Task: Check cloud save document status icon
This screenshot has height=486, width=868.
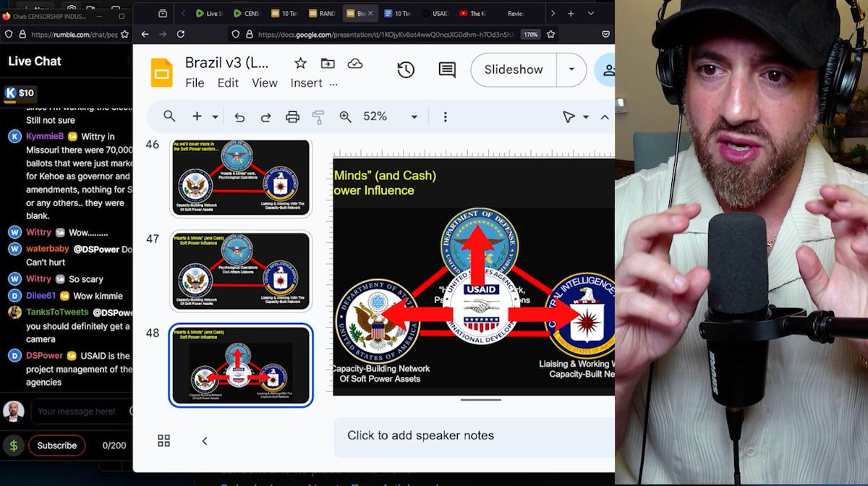Action: coord(355,64)
